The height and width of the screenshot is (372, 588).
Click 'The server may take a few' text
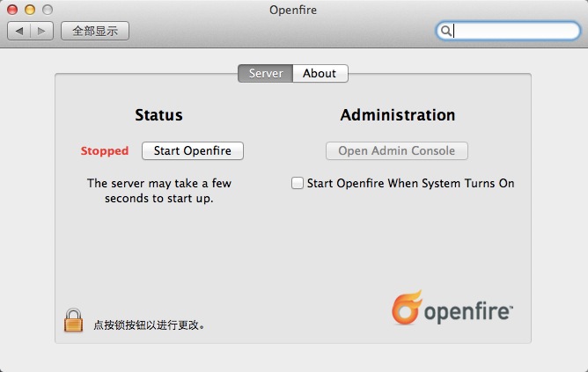click(159, 183)
